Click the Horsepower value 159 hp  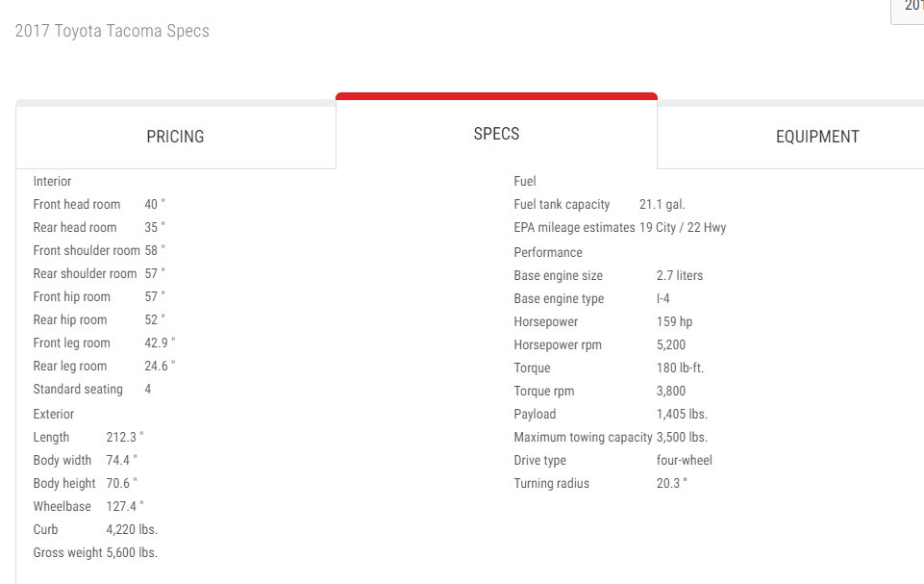(674, 322)
